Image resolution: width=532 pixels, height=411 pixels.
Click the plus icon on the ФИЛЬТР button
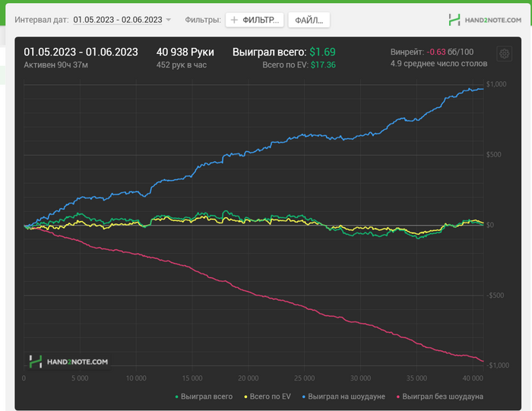tap(234, 20)
